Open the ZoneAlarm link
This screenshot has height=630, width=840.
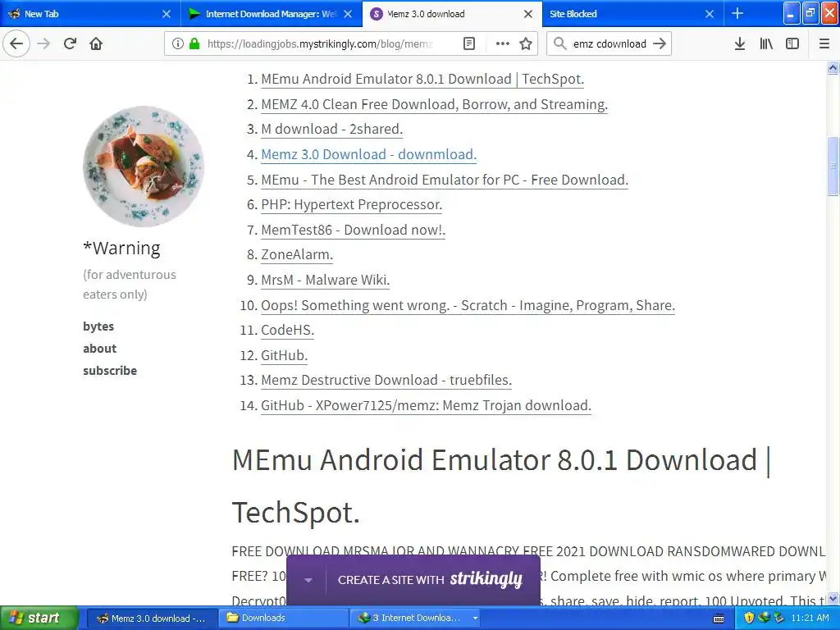pyautogui.click(x=297, y=254)
